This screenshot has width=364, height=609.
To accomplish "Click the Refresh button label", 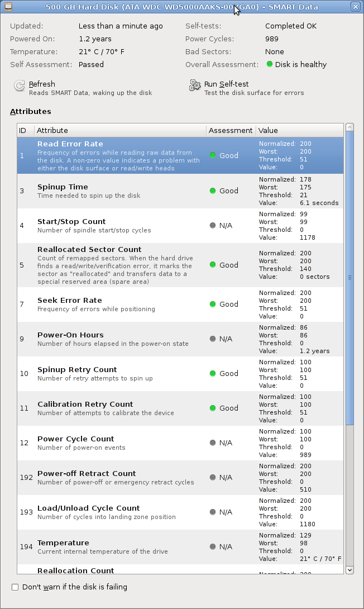I will tap(42, 84).
